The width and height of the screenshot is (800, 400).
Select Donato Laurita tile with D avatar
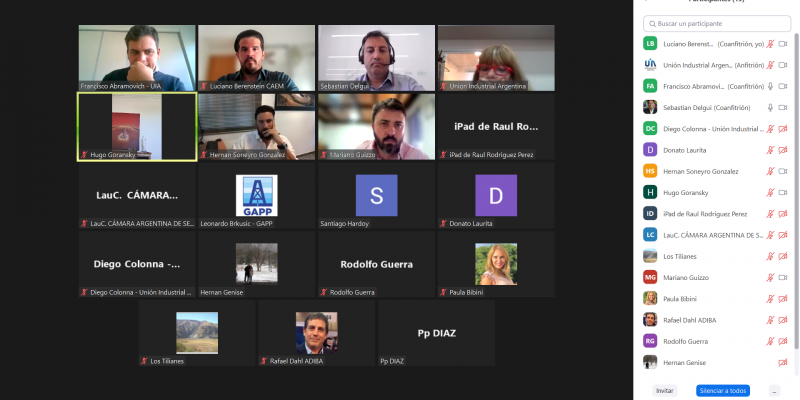[x=496, y=195]
